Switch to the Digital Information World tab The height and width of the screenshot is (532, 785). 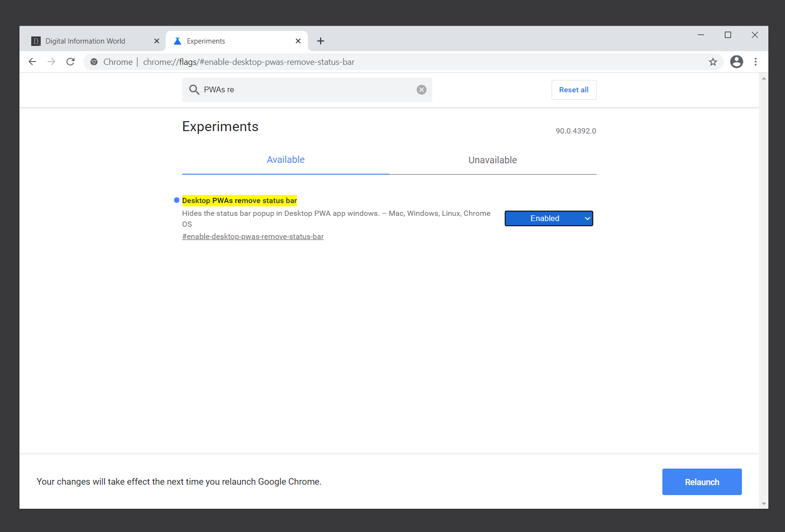tap(85, 41)
